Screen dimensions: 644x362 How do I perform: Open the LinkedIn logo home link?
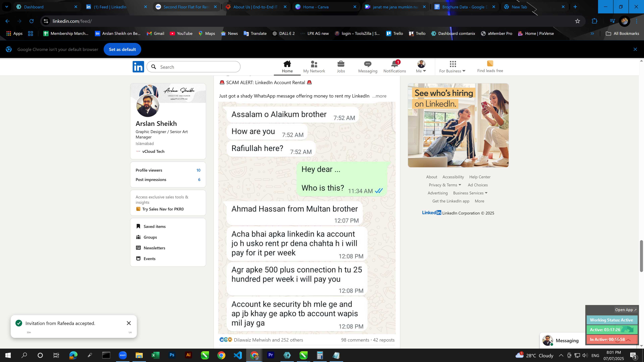(138, 67)
